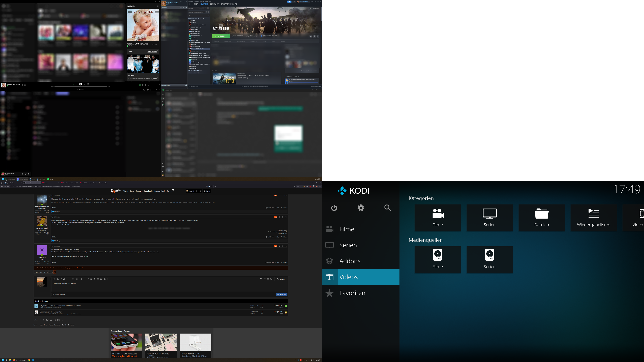644x362 pixels.
Task: Toggle Spotify now playing view
Action: click(x=140, y=85)
